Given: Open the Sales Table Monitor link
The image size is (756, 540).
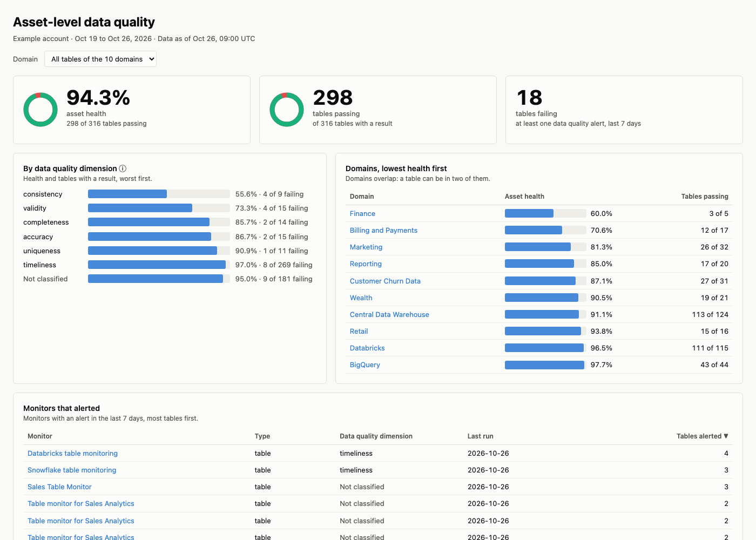Looking at the screenshot, I should (x=59, y=487).
